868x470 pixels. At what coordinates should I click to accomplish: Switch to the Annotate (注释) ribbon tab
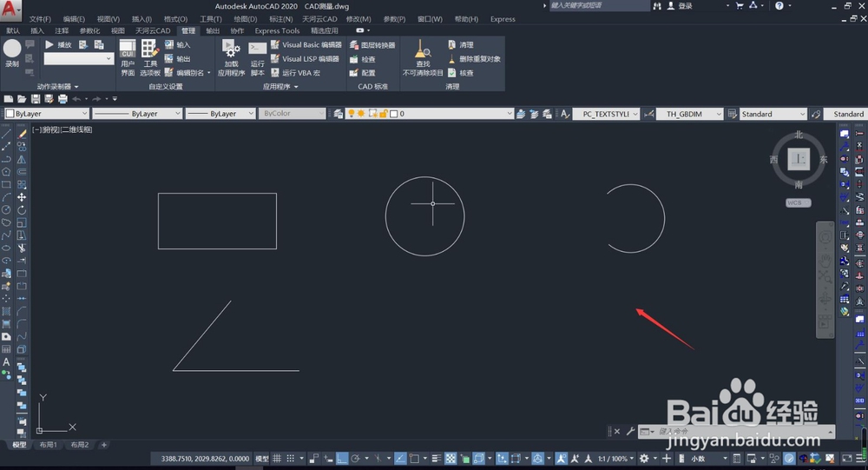pos(62,30)
